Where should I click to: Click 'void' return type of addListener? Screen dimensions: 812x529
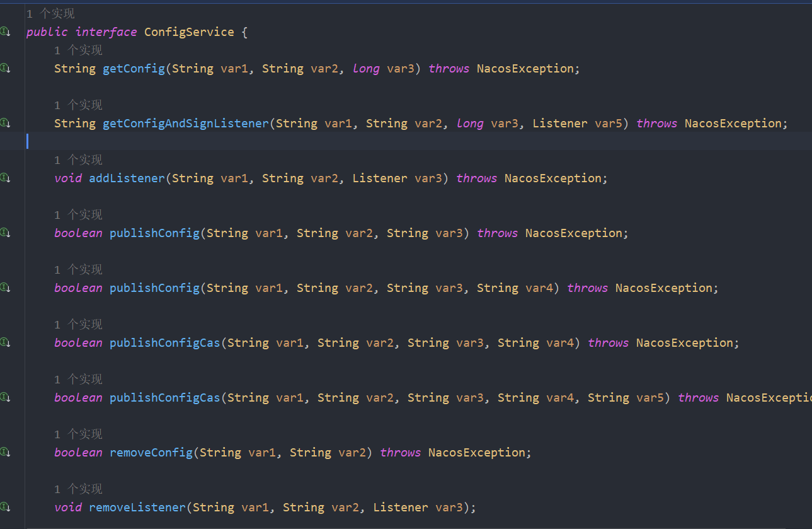pyautogui.click(x=68, y=178)
